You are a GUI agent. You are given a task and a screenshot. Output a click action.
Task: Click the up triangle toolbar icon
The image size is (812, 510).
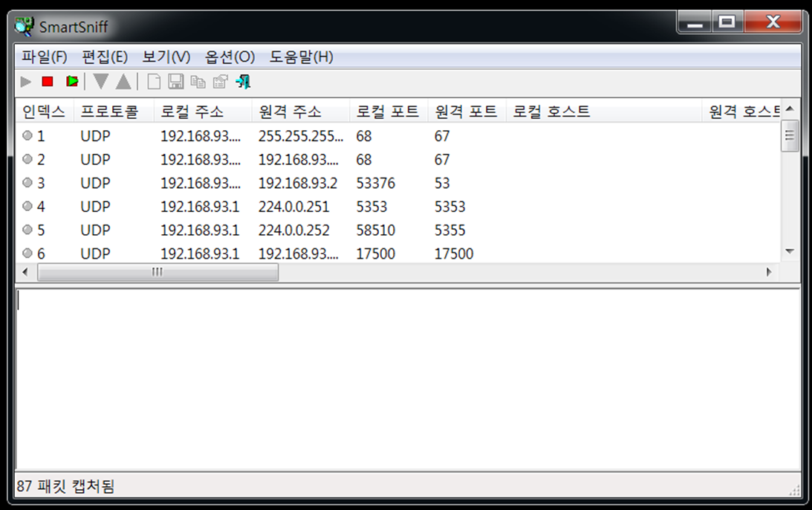[123, 81]
